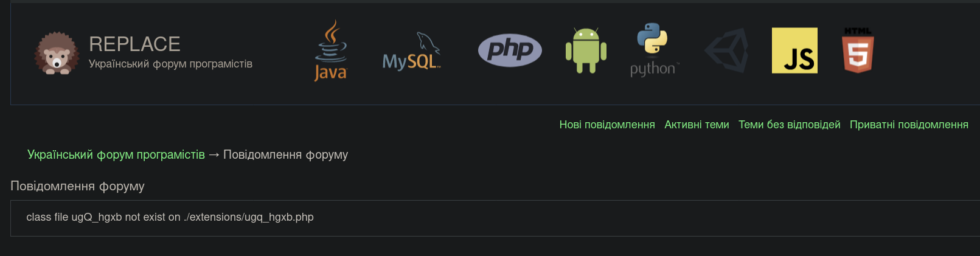Select the MySQL dolphin icon
The width and height of the screenshot is (980, 256).
[411, 51]
